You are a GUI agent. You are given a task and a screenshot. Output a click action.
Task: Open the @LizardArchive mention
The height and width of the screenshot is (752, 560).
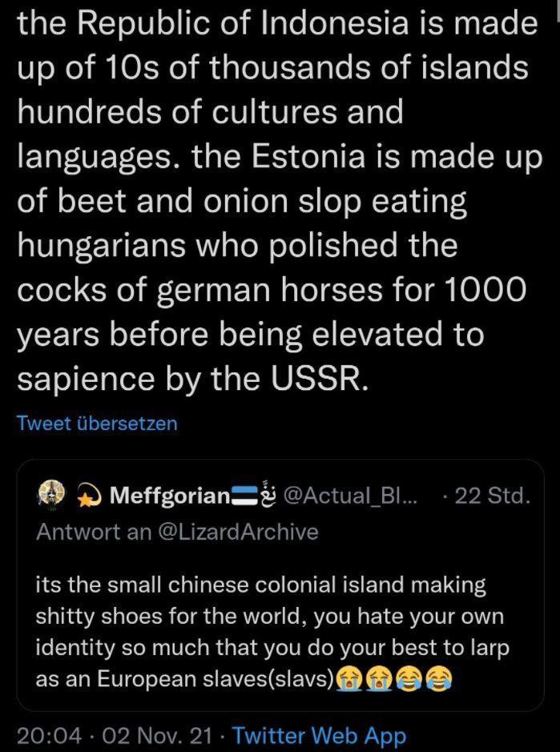[237, 532]
